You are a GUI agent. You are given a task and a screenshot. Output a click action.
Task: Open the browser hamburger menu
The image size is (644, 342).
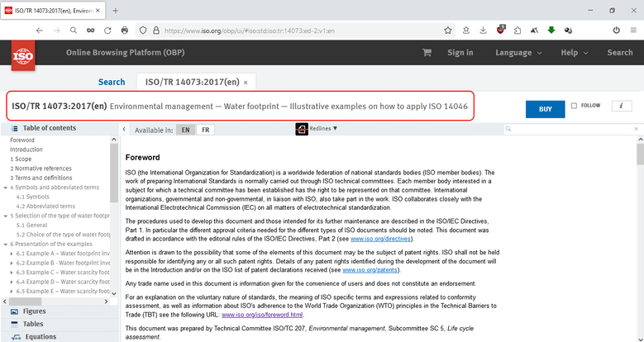633,31
